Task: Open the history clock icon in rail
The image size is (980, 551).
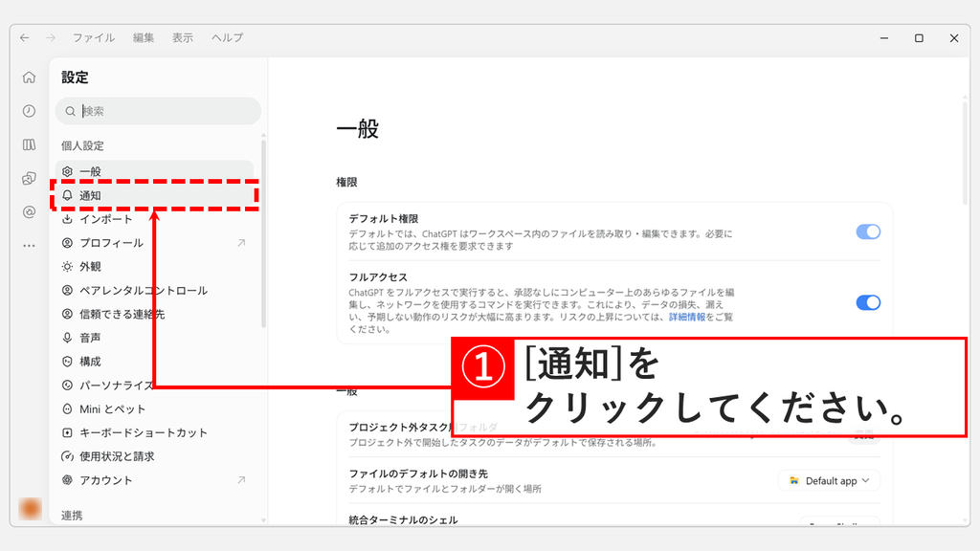Action: click(29, 111)
